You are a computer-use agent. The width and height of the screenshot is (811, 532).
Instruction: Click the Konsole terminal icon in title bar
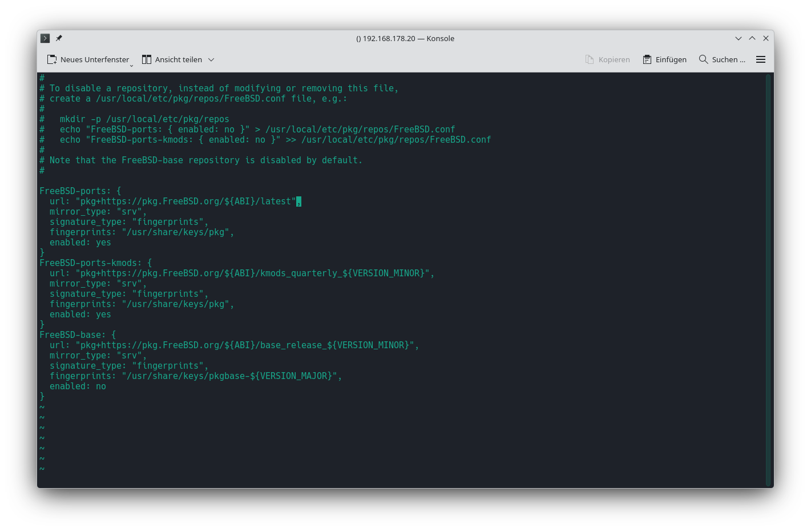point(45,38)
